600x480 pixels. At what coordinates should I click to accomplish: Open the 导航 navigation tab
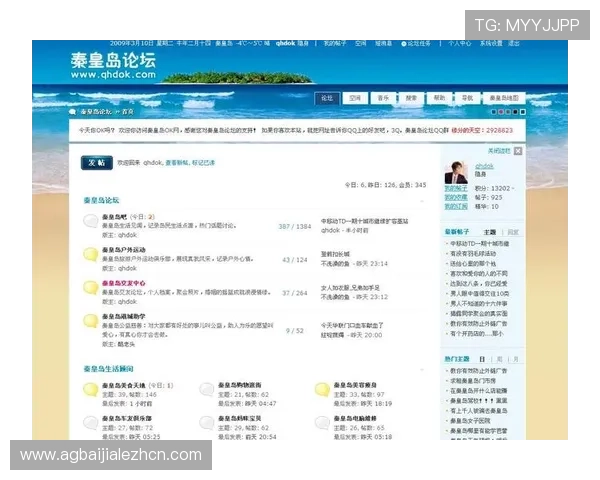click(467, 98)
